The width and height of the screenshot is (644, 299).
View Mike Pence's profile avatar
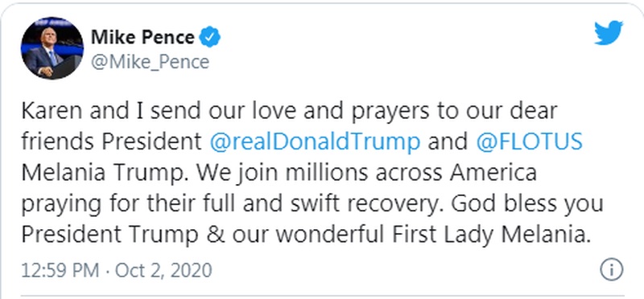point(52,48)
